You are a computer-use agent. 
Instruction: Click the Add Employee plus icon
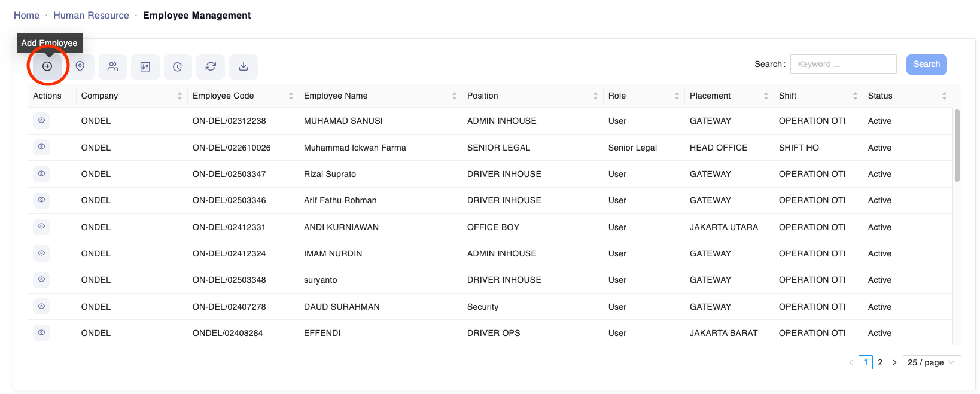pyautogui.click(x=47, y=66)
